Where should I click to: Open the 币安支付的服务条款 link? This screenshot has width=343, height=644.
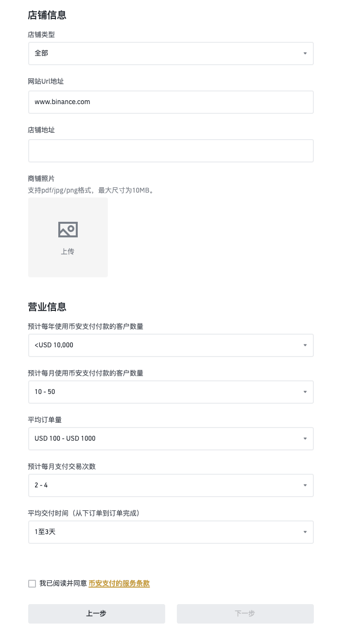[119, 584]
